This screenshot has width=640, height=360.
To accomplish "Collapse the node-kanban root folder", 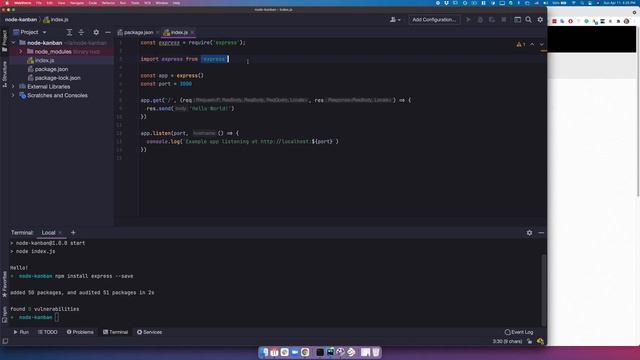I will click(x=13, y=43).
